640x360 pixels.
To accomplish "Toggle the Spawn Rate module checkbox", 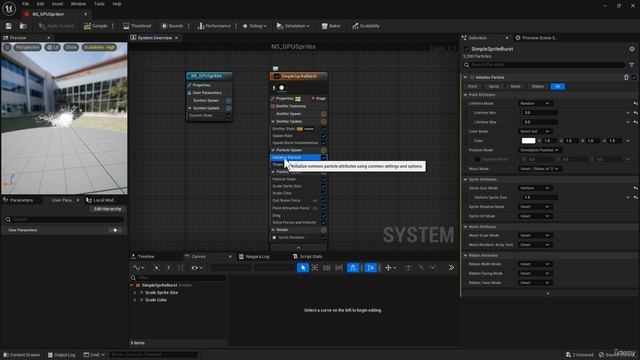I will coord(323,136).
